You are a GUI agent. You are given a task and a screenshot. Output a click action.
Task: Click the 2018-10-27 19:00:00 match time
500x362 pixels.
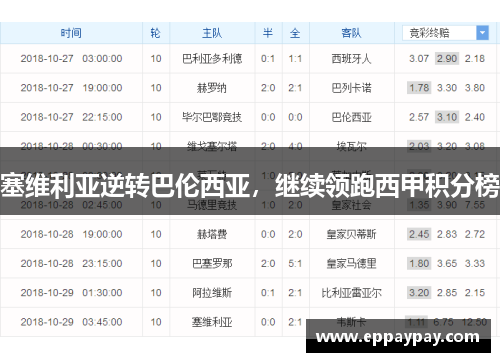(71, 88)
